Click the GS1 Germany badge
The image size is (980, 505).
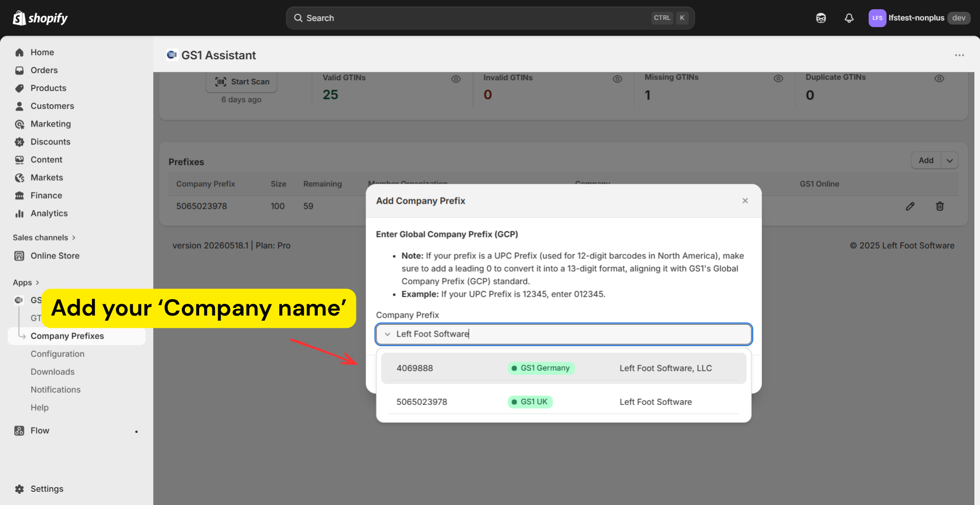541,368
